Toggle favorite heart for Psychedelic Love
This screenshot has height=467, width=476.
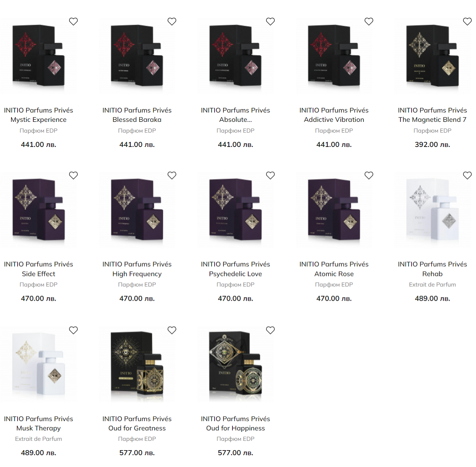[270, 175]
